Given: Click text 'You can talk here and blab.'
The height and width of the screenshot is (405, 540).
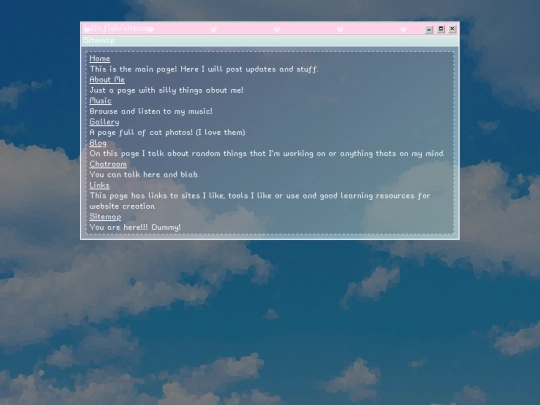Looking at the screenshot, I should click(144, 175).
